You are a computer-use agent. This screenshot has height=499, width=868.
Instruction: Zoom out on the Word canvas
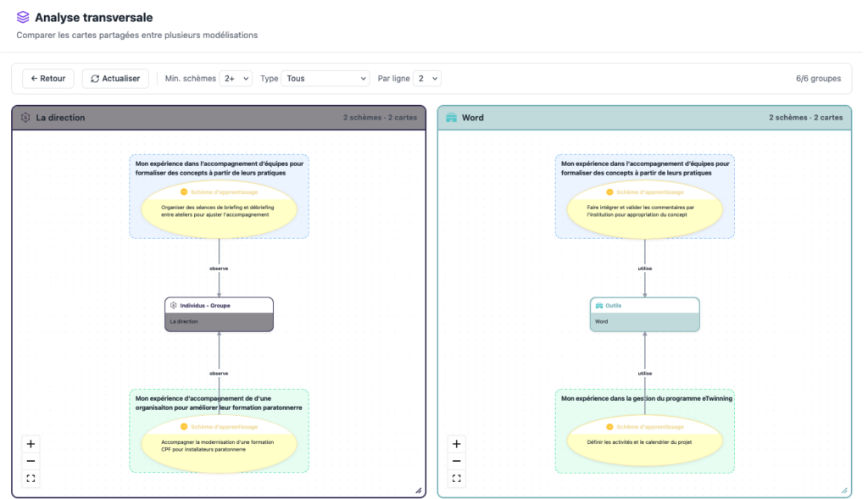(x=457, y=461)
